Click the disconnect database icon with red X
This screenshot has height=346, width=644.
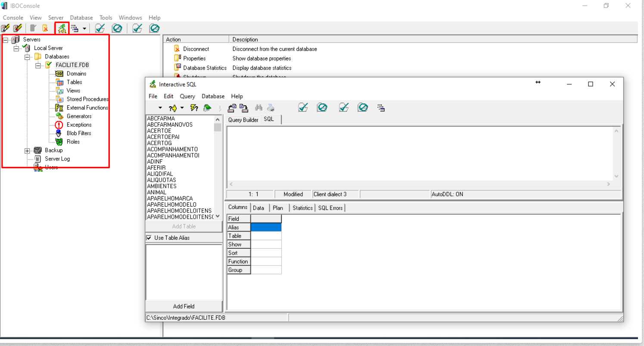(45, 28)
